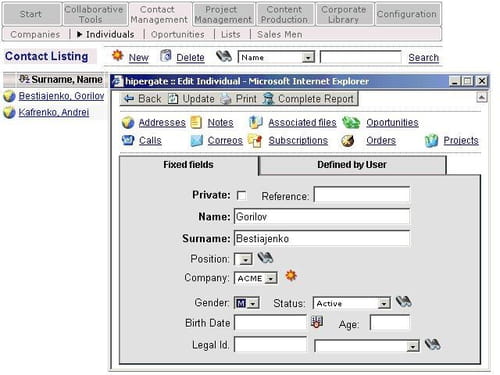The image size is (500, 375).
Task: Click the Orders icon
Action: tap(348, 141)
